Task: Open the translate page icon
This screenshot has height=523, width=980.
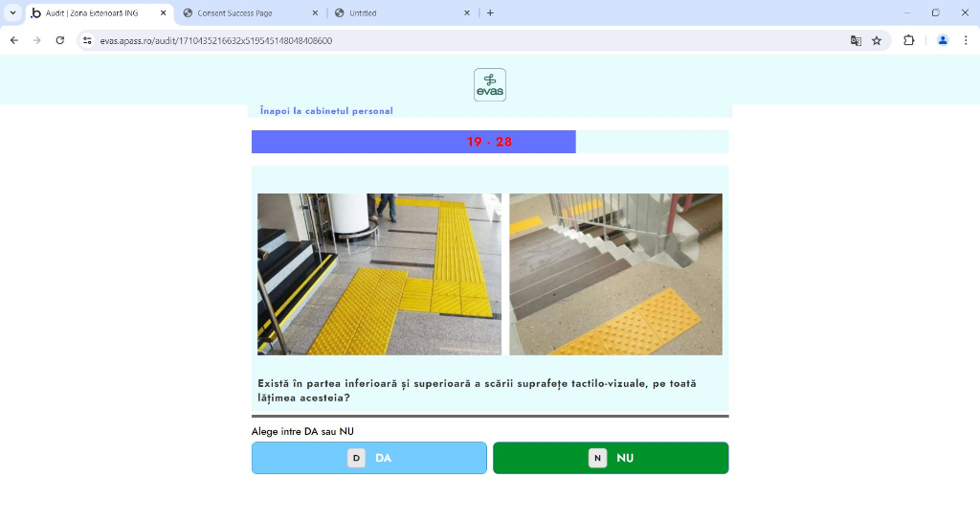Action: [x=856, y=40]
